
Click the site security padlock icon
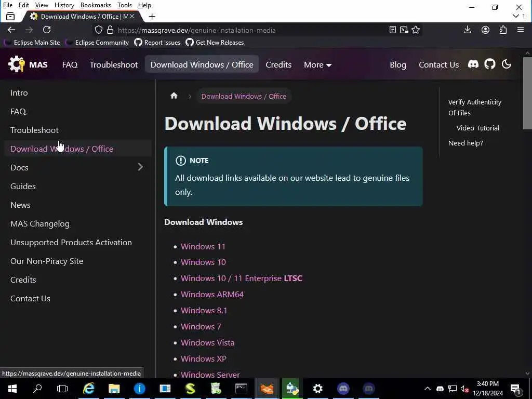110,30
